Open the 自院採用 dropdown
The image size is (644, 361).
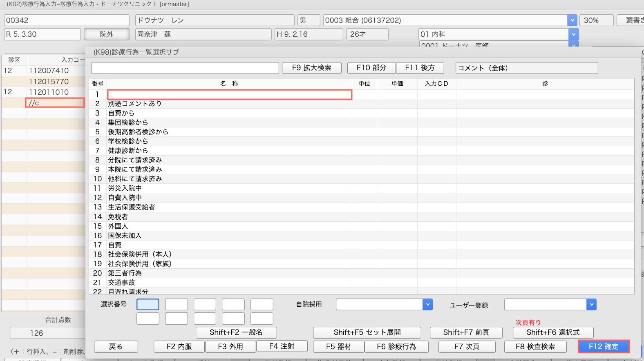pyautogui.click(x=427, y=305)
